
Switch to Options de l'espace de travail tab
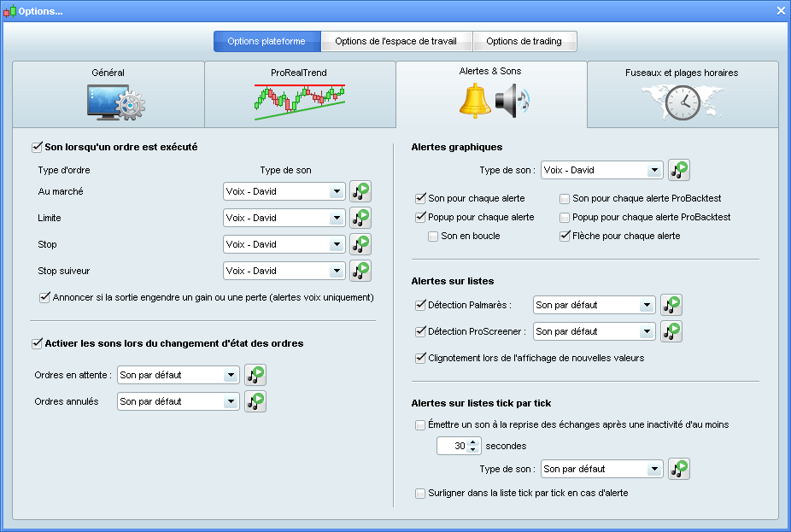[x=396, y=40]
